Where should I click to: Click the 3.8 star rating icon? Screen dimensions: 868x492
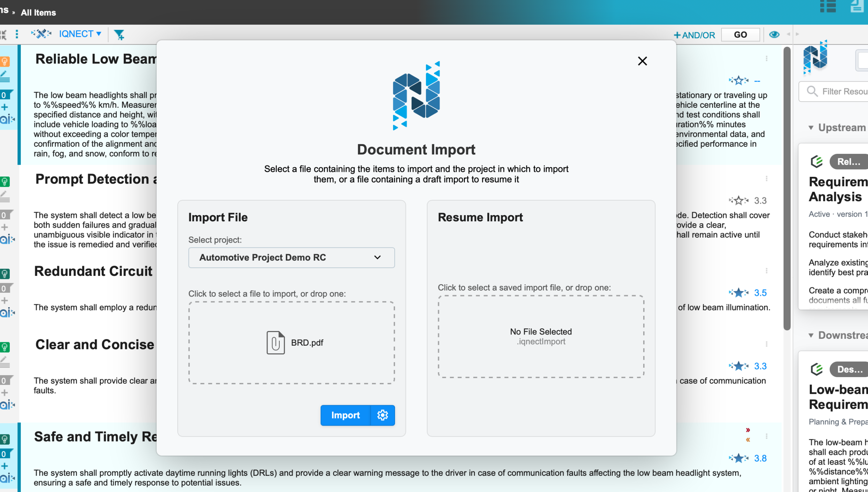click(x=739, y=458)
